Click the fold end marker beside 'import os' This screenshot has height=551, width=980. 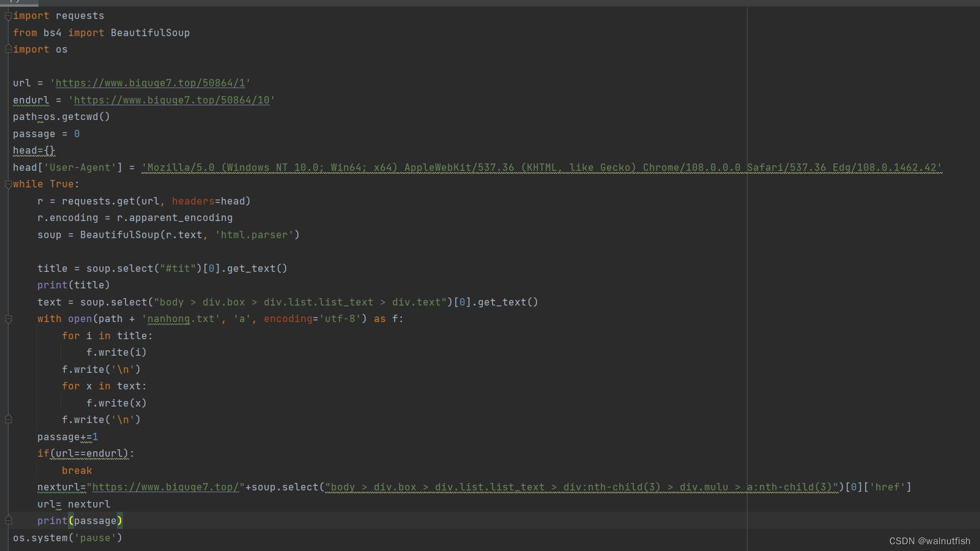pyautogui.click(x=9, y=49)
